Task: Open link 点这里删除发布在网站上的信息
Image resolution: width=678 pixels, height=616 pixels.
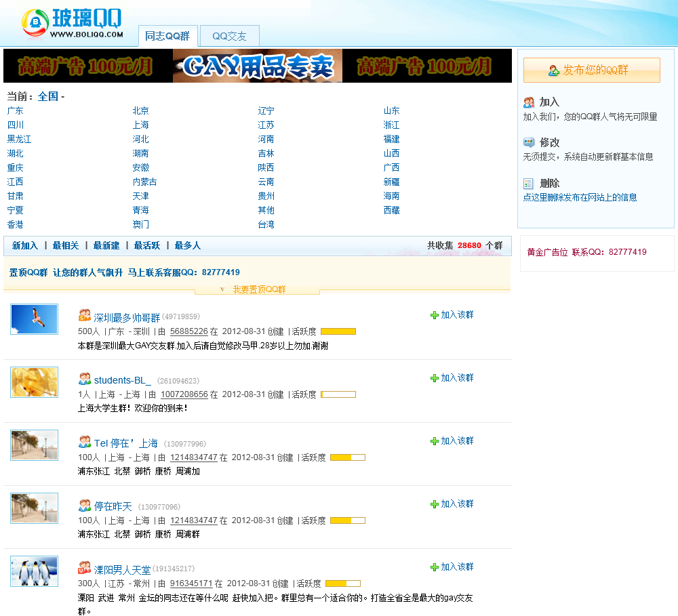Action: pyautogui.click(x=580, y=198)
